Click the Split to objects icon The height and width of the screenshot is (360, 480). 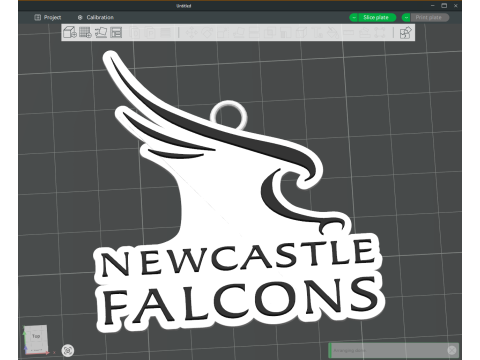[135, 32]
